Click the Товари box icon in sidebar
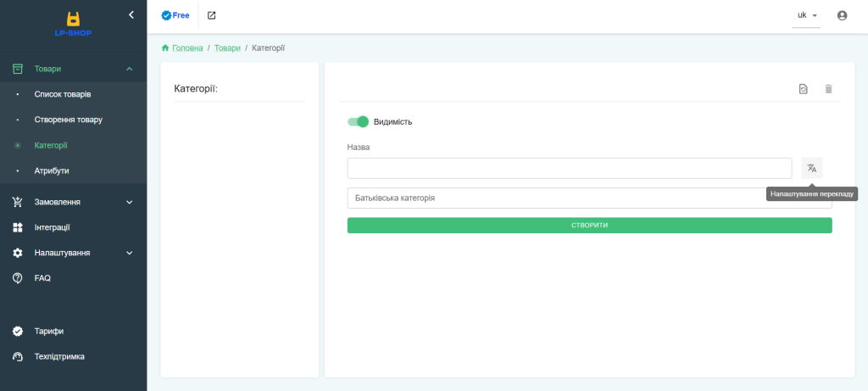 (18, 69)
